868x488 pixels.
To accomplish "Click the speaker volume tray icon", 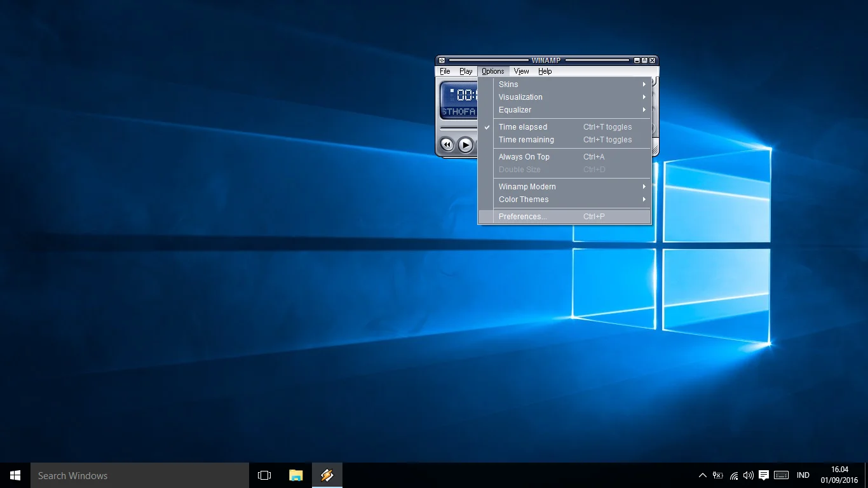I will pyautogui.click(x=749, y=475).
